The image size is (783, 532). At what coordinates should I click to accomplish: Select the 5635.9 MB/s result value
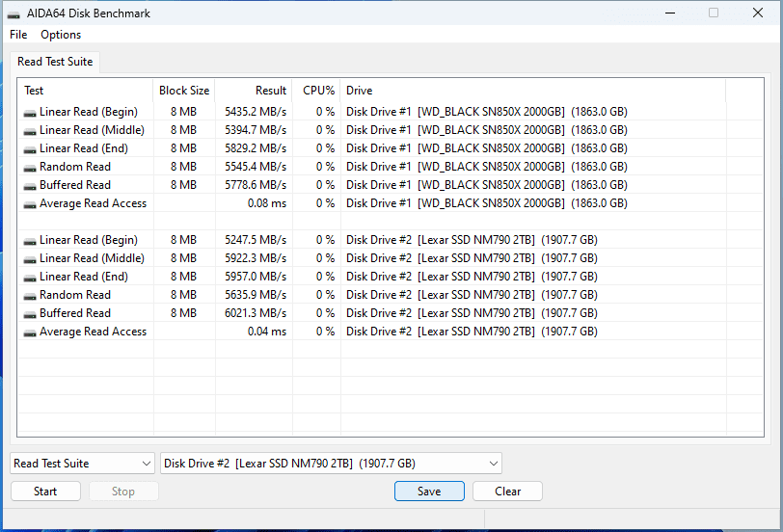pyautogui.click(x=256, y=295)
